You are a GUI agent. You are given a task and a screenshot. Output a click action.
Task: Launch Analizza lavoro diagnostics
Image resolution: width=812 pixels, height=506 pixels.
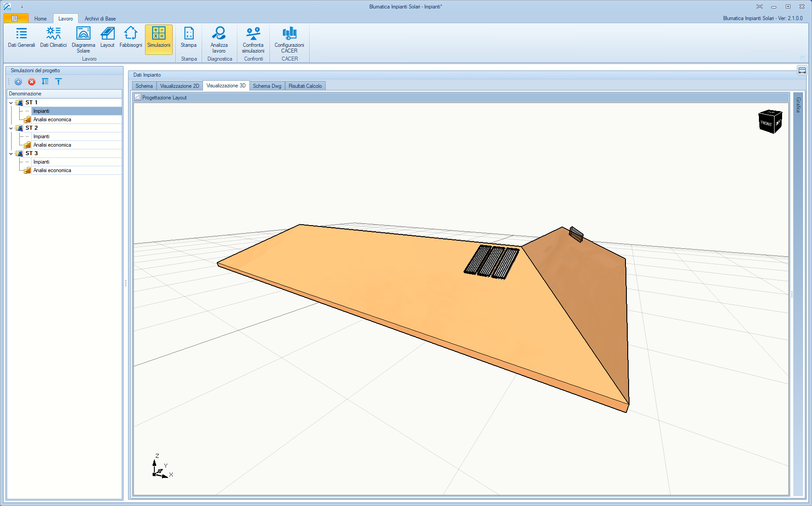click(x=219, y=38)
